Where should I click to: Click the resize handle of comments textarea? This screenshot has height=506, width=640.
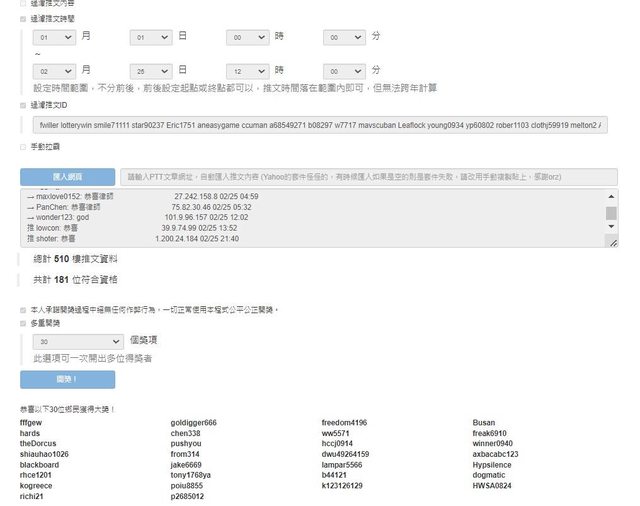click(613, 242)
